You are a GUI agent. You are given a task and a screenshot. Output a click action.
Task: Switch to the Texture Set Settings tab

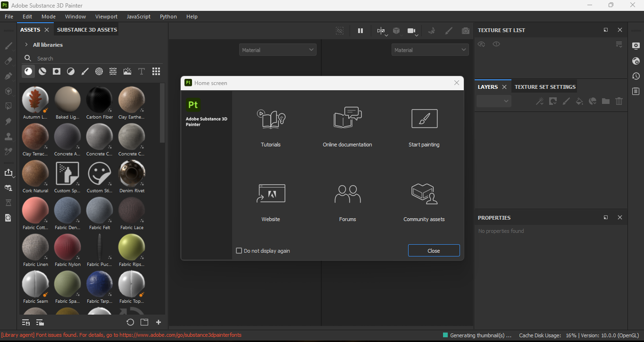pyautogui.click(x=545, y=87)
